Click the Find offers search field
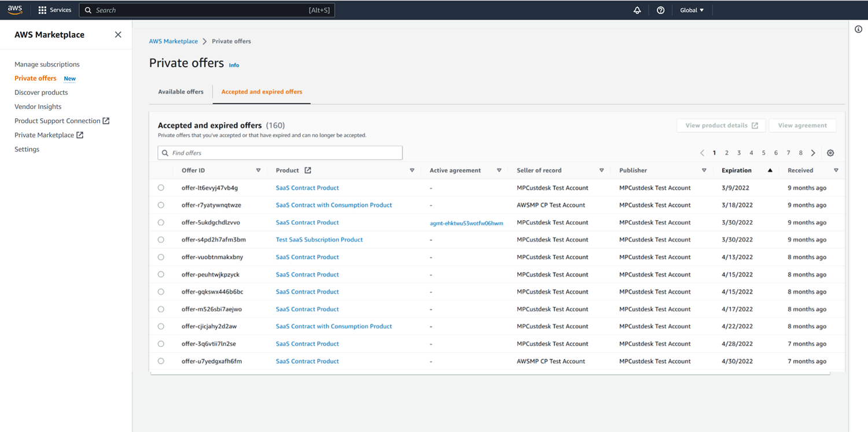Image resolution: width=868 pixels, height=432 pixels. [280, 153]
